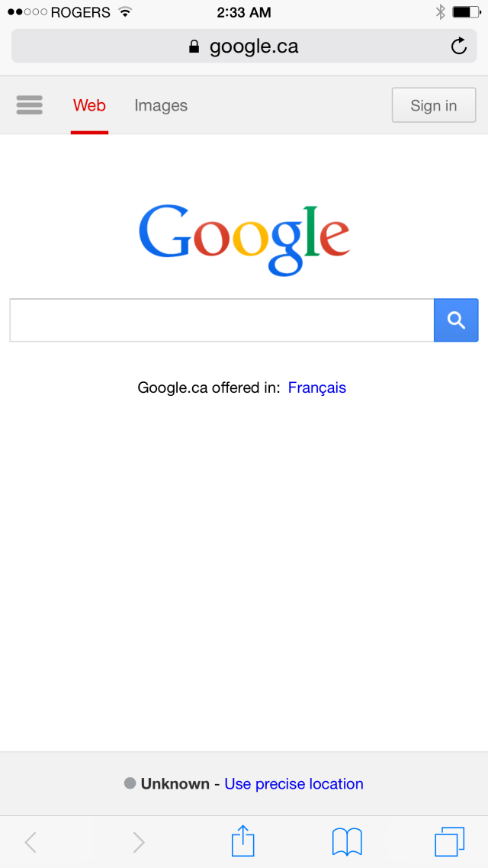Screen dimensions: 488x868
Task: Tap the grey Unknown location dot
Action: click(130, 783)
